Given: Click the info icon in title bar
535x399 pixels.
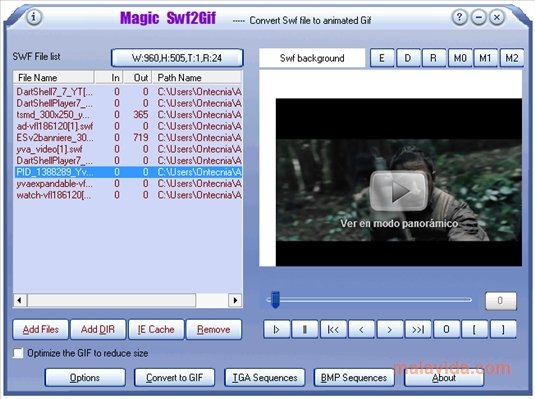Looking at the screenshot, I should [x=33, y=17].
